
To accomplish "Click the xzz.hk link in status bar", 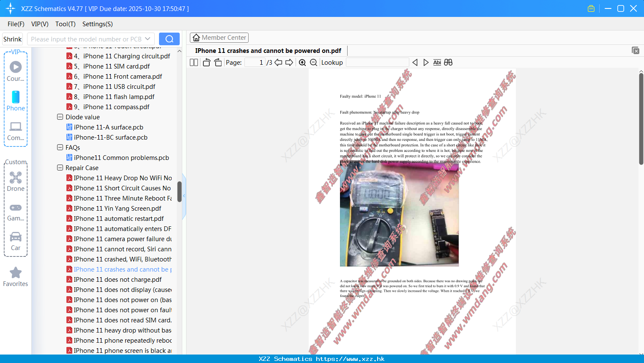I will (350, 359).
